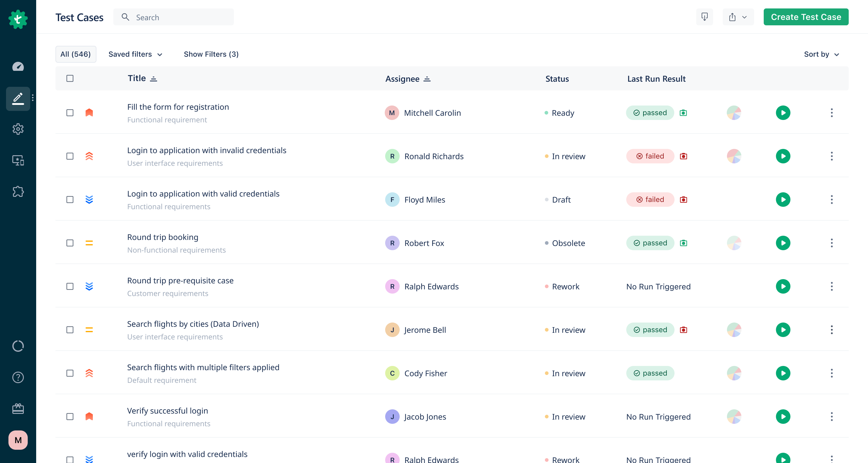Viewport: 868px width, 463px height.
Task: Click the import icon near Create Test Case
Action: point(704,17)
